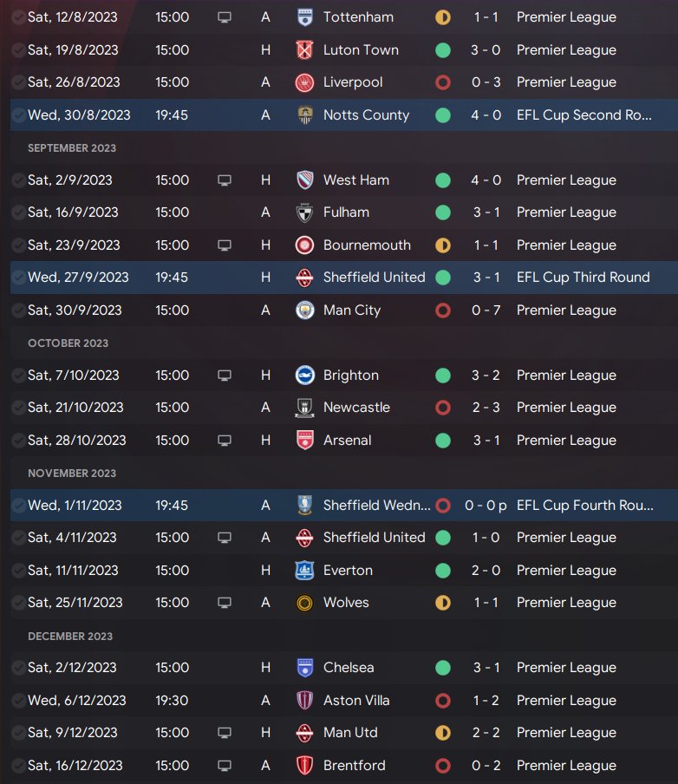Viewport: 678px width, 784px height.
Task: Click green win indicator on Luton Town match
Action: [x=443, y=50]
